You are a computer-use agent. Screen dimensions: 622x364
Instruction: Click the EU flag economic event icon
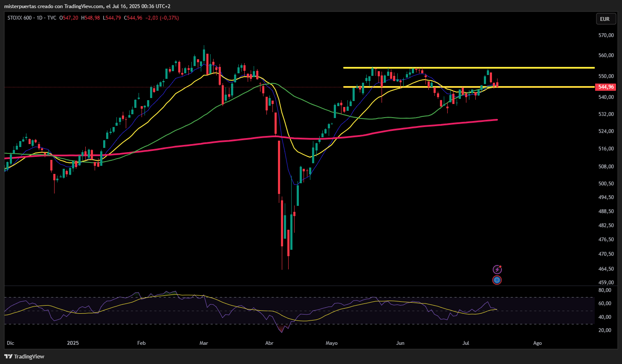pos(497,280)
